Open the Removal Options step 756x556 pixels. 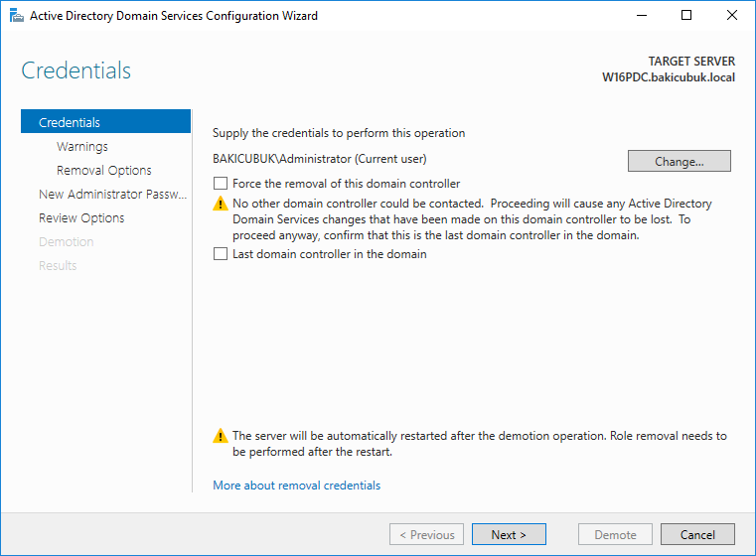(103, 170)
